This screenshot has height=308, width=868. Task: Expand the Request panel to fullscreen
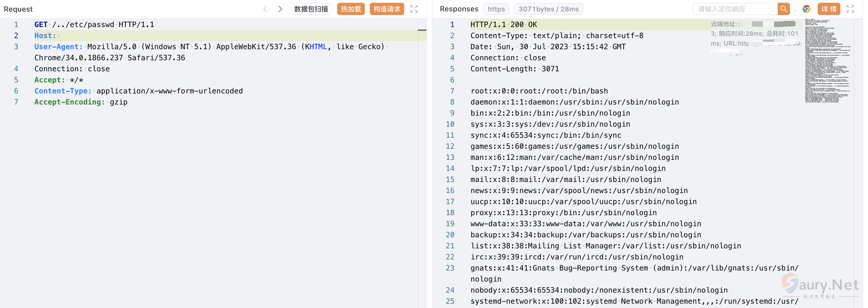click(x=414, y=9)
